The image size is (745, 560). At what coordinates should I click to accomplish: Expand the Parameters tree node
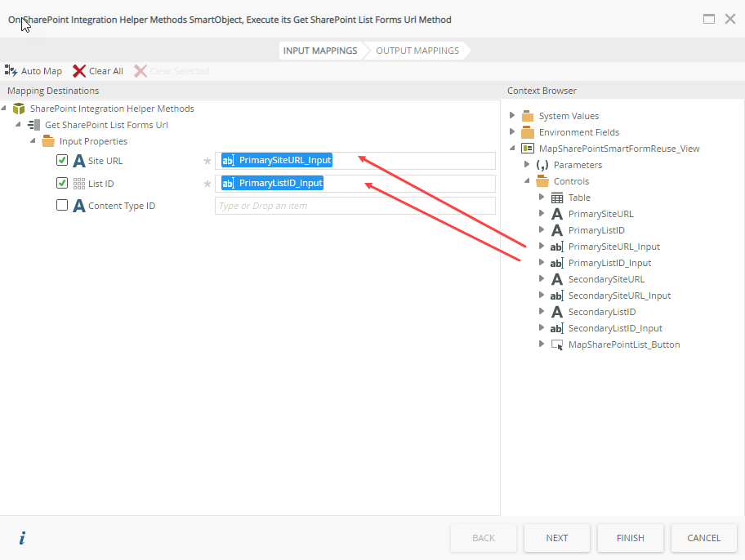coord(527,165)
